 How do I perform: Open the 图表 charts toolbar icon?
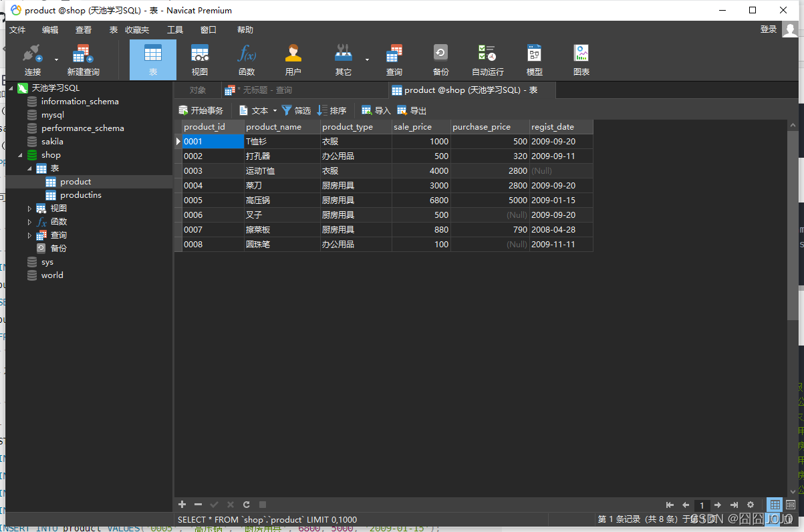[x=581, y=59]
